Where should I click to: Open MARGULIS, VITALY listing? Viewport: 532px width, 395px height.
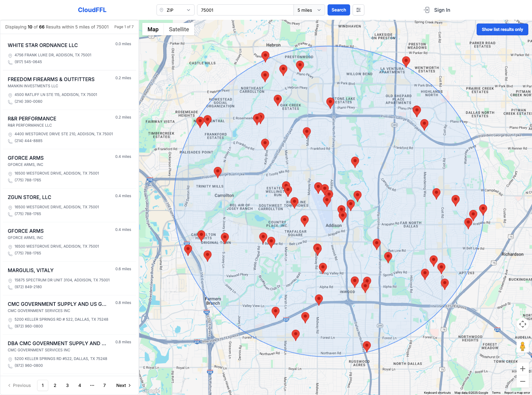pos(31,270)
